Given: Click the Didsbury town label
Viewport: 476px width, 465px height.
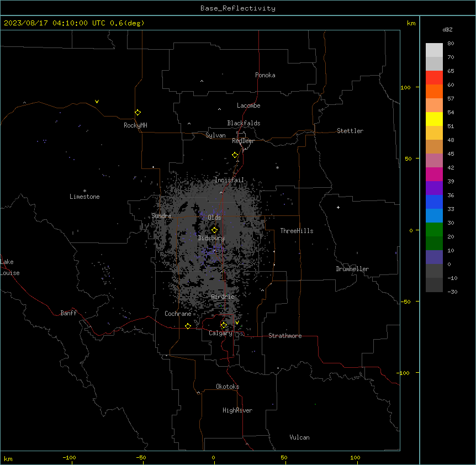Looking at the screenshot, I should pyautogui.click(x=211, y=238).
